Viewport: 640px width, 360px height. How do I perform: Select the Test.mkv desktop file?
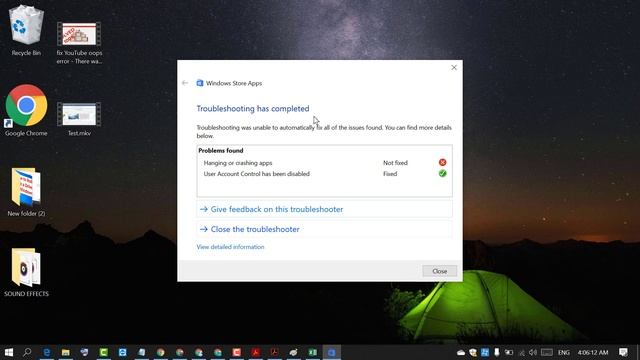[x=79, y=119]
